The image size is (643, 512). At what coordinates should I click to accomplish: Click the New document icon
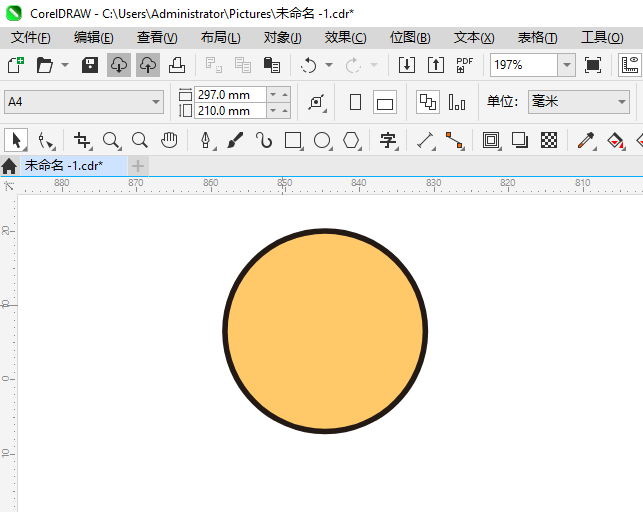tap(16, 65)
